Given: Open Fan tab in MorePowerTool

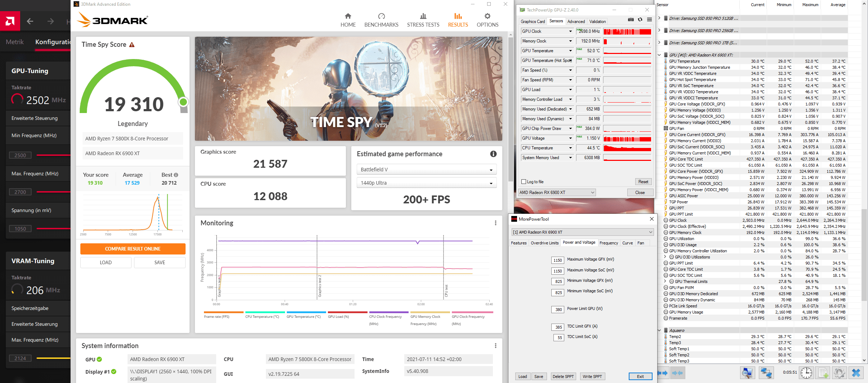Looking at the screenshot, I should [641, 243].
